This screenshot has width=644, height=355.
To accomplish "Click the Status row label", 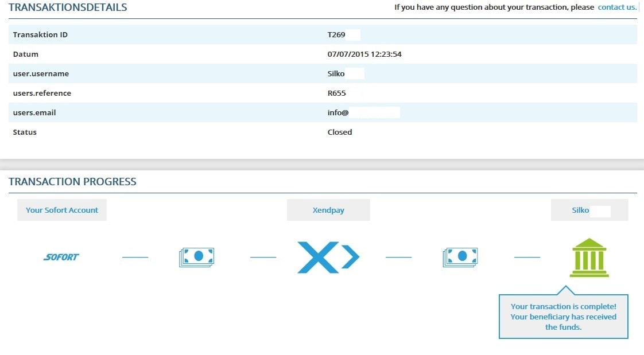I will coord(25,132).
